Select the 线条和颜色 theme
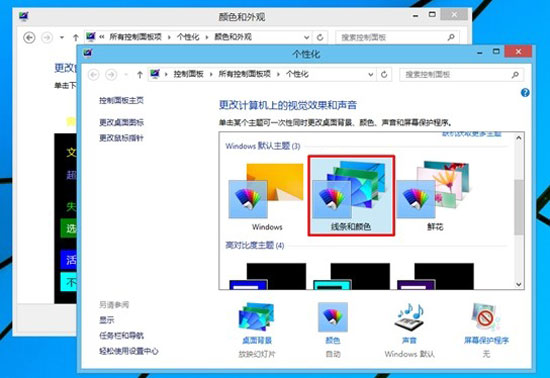Screen dimensions: 550x378 click(x=351, y=196)
